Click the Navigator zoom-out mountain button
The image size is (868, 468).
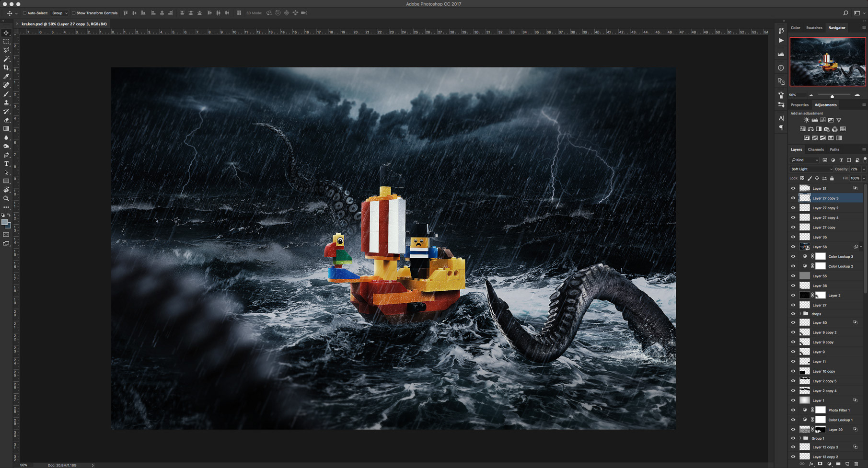pos(811,95)
